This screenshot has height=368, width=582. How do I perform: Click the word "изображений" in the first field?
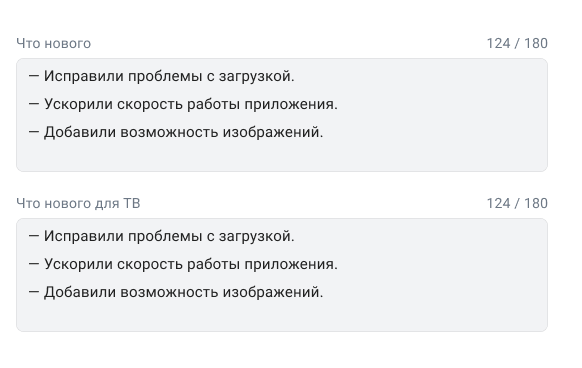(x=273, y=133)
